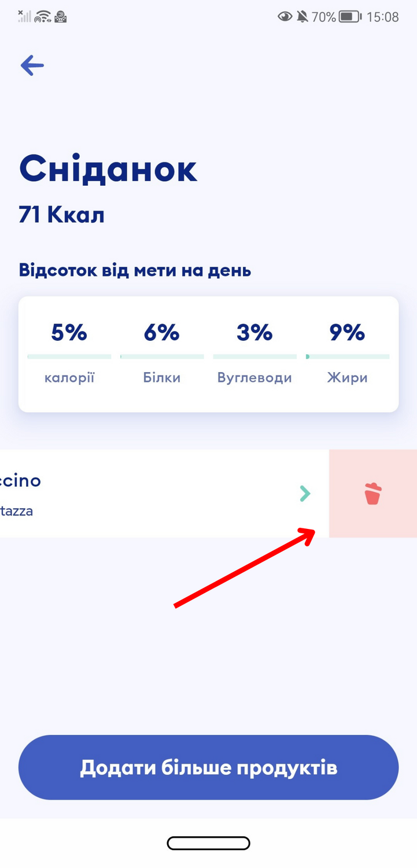Tap the 71 Ккал total
This screenshot has width=417, height=868.
click(x=62, y=215)
